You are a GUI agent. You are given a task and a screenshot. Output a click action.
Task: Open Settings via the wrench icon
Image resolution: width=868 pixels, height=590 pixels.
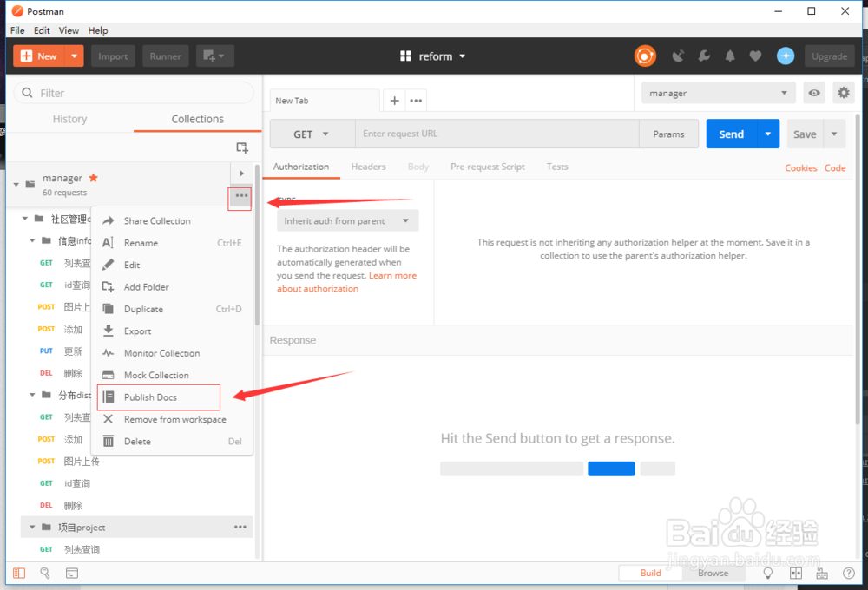(x=704, y=56)
